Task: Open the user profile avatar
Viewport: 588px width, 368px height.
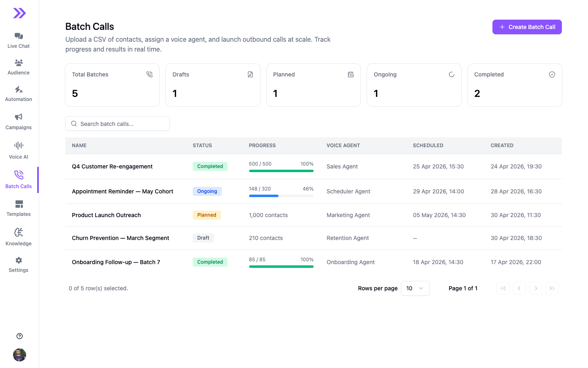Action: 20,355
